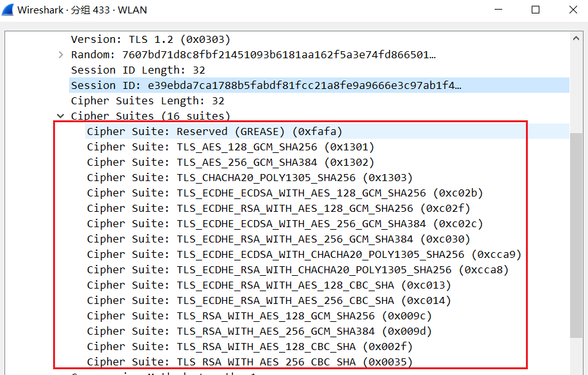Select the Cipher Suites Length row

(147, 101)
